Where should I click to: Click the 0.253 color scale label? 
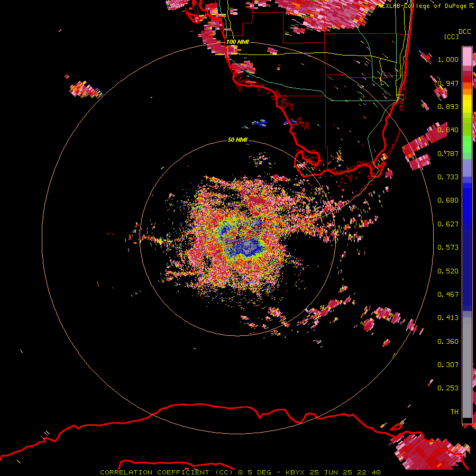click(448, 388)
